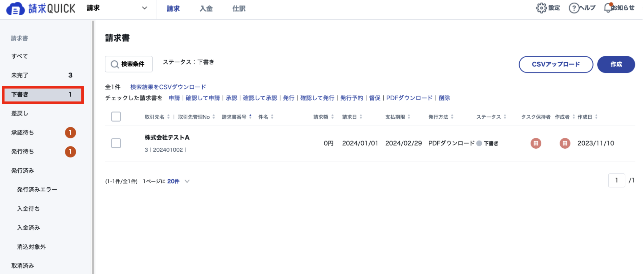Click the 承認 bulk action link
644x274 pixels.
(232, 98)
